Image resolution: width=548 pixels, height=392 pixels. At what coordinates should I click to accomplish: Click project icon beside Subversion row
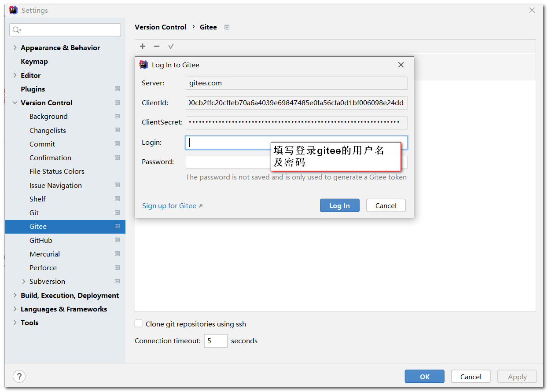[x=117, y=281]
